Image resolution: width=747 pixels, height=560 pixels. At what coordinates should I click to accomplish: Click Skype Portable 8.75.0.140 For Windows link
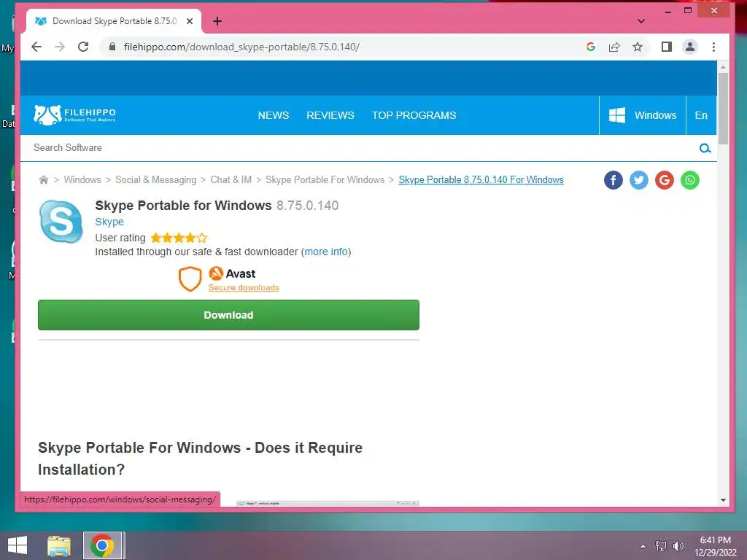click(x=481, y=179)
